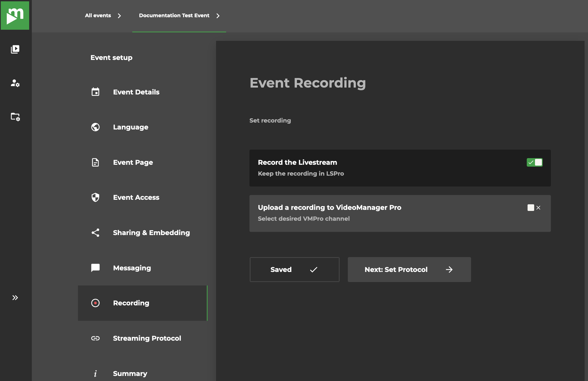The height and width of the screenshot is (381, 588).
Task: Open All Events breadcrumb dropdown
Action: coord(119,15)
